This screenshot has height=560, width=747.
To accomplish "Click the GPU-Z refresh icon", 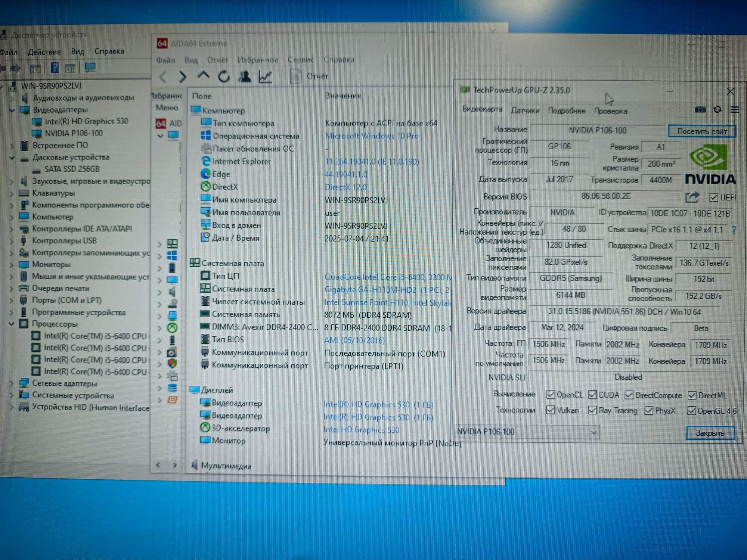I will pos(717,109).
